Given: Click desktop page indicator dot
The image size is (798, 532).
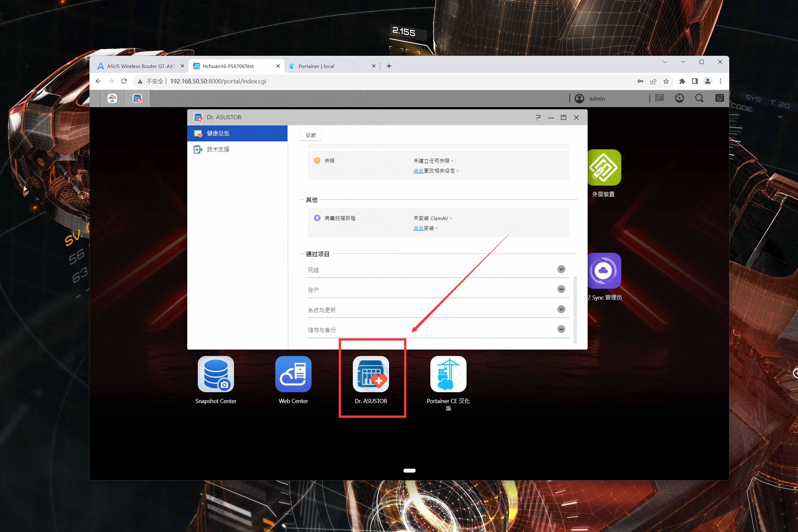Looking at the screenshot, I should tap(410, 471).
